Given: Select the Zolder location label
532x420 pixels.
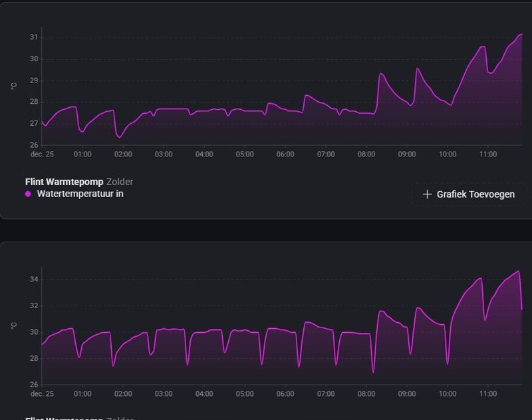Looking at the screenshot, I should [120, 182].
